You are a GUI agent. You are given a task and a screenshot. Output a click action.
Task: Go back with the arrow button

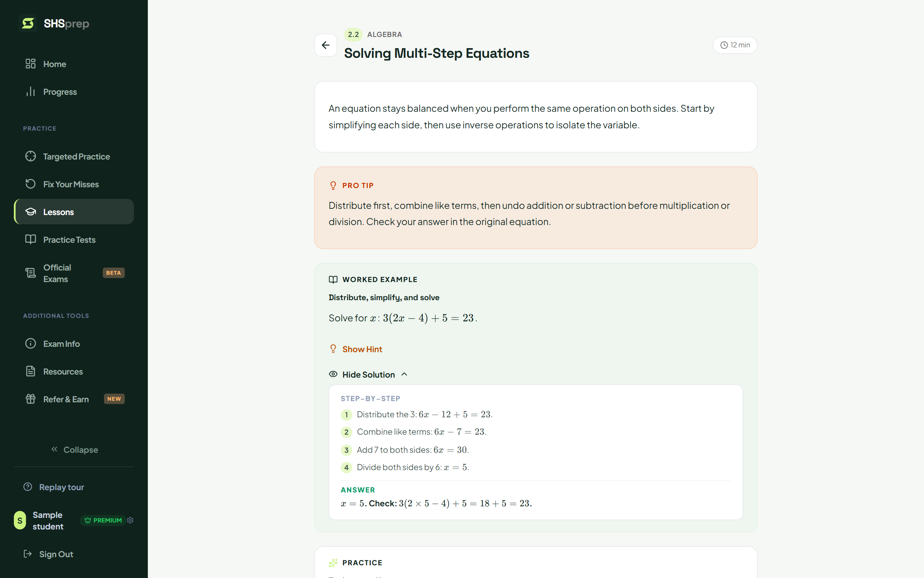pyautogui.click(x=326, y=45)
